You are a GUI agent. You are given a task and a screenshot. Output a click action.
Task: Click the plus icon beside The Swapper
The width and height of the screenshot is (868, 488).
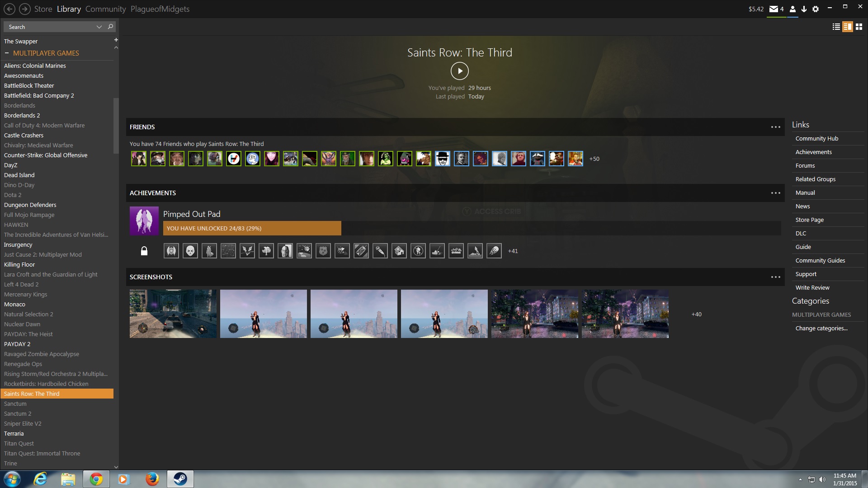coord(116,40)
